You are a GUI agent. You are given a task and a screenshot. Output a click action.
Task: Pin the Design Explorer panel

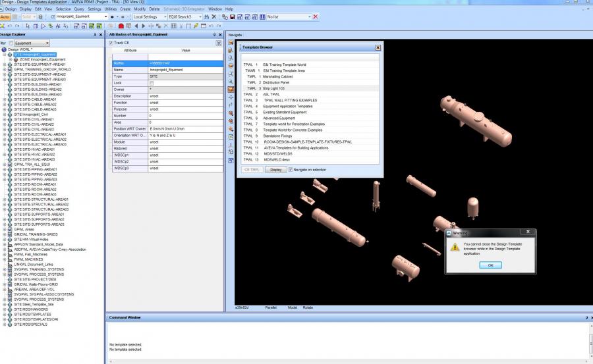[x=95, y=34]
